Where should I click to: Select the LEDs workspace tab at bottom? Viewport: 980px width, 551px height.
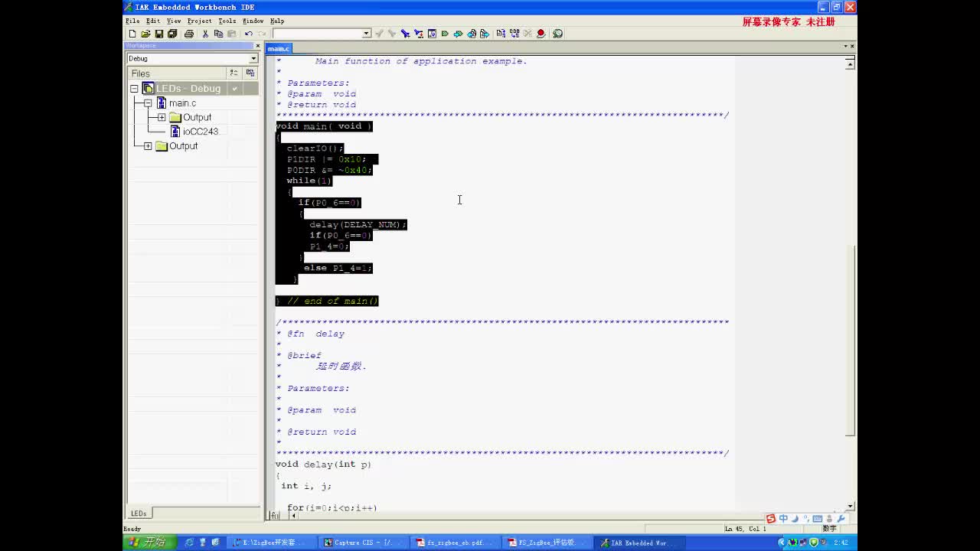139,514
